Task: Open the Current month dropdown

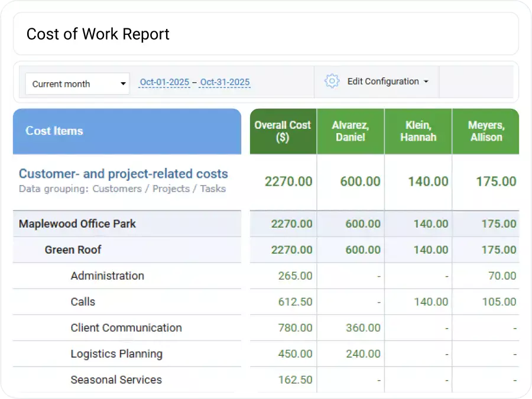Action: tap(77, 84)
